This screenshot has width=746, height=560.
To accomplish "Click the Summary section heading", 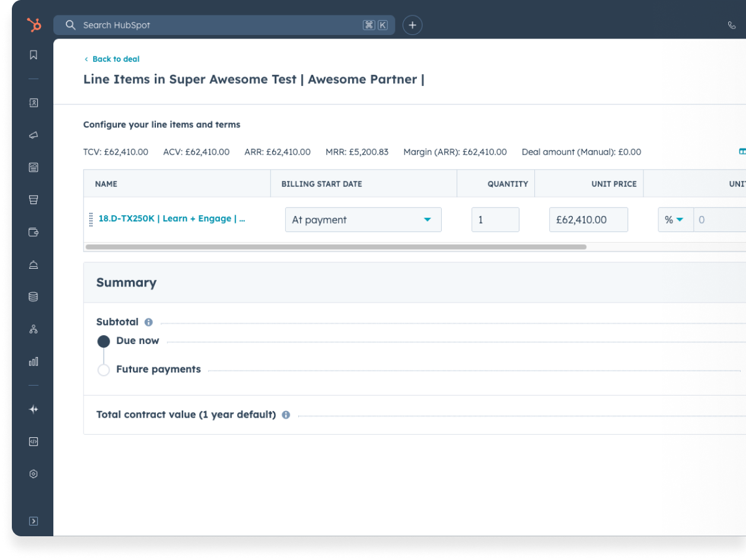I will [x=126, y=282].
